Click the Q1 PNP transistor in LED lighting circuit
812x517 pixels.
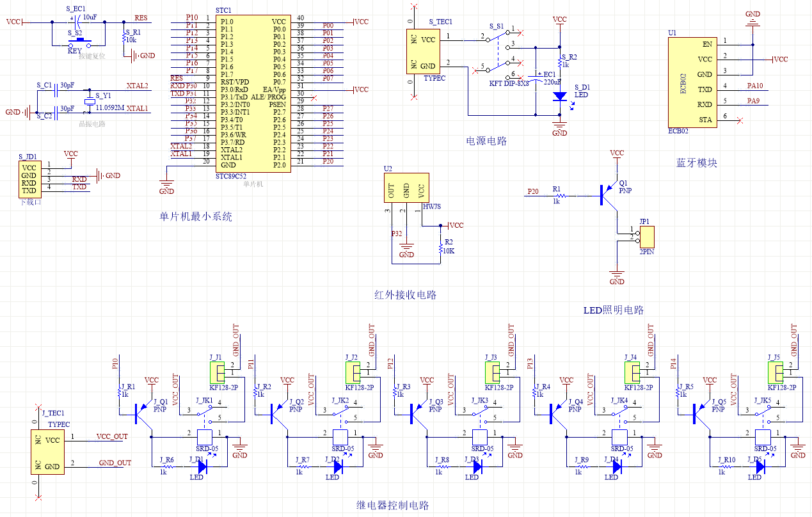tap(607, 195)
